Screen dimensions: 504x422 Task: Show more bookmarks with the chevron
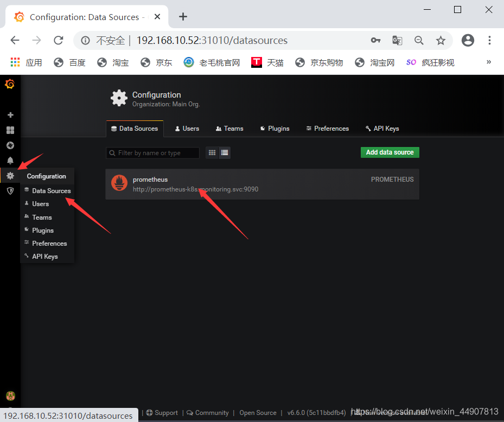point(489,62)
